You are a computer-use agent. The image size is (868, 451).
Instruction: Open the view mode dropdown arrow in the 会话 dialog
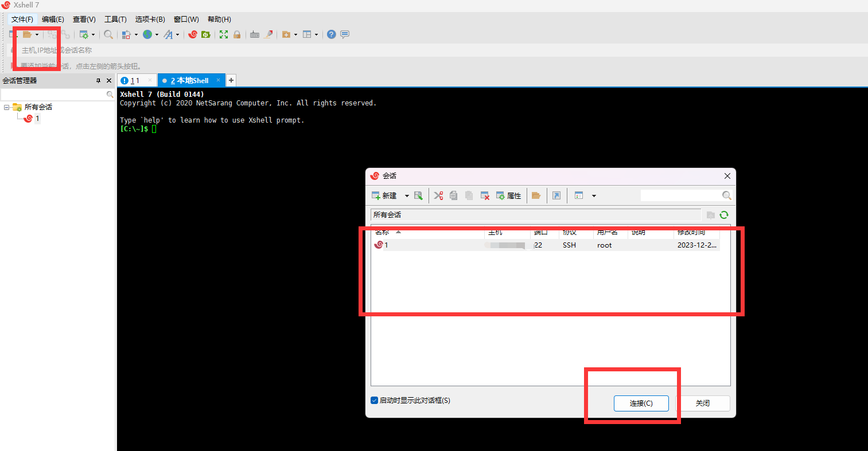pyautogui.click(x=594, y=195)
